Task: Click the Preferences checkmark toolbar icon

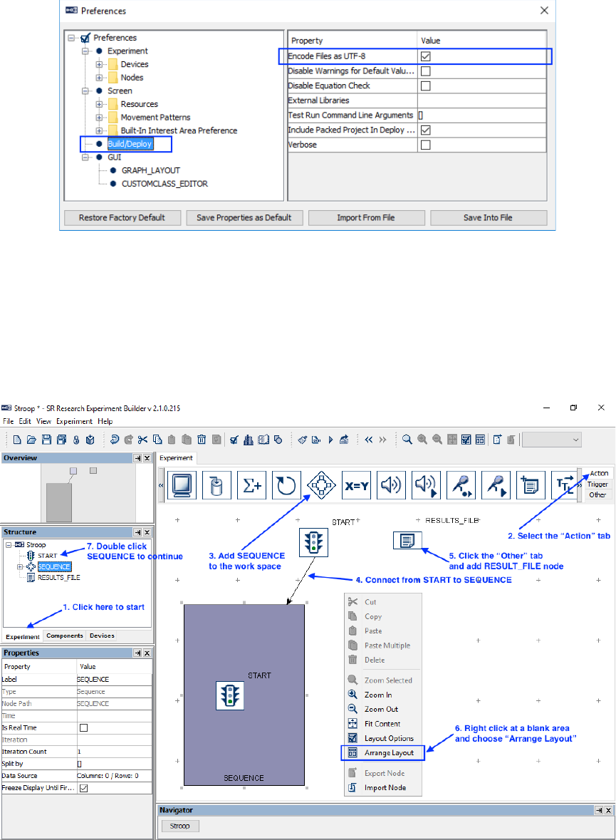Action: (x=234, y=440)
